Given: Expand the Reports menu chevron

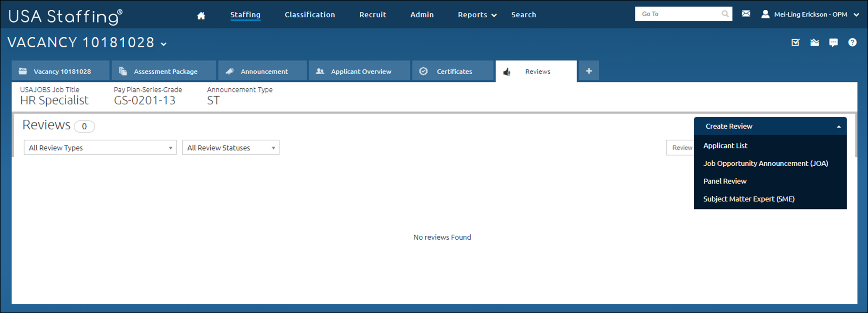Looking at the screenshot, I should 494,15.
